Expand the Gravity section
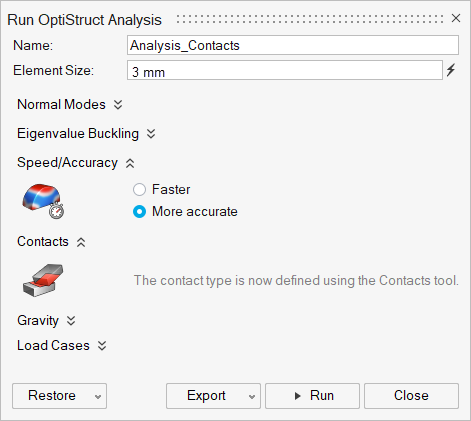 pyautogui.click(x=71, y=321)
